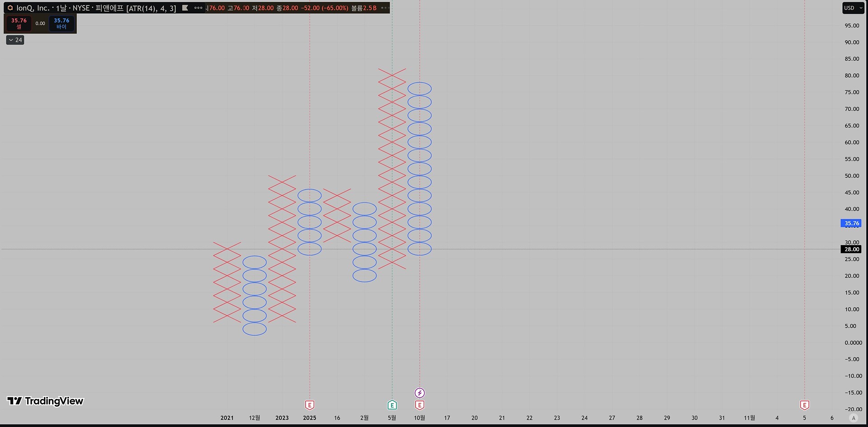Click the purple lightning news event icon
The image size is (868, 427).
coord(420,393)
